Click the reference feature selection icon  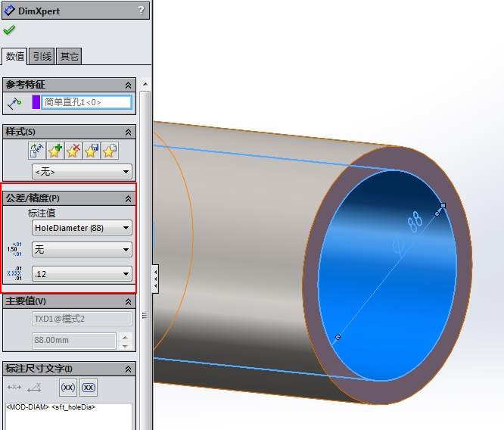[x=14, y=103]
